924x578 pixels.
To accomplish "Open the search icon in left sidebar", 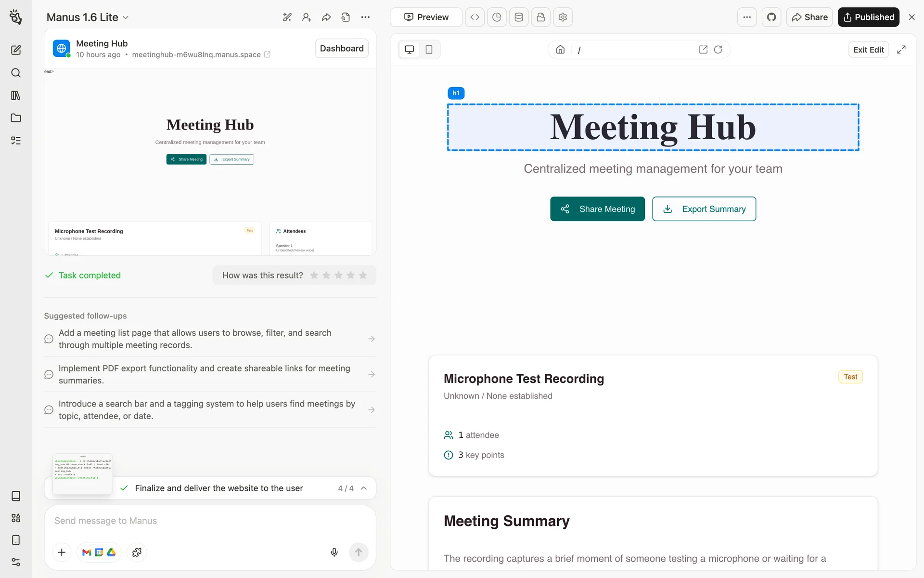I will pyautogui.click(x=16, y=73).
